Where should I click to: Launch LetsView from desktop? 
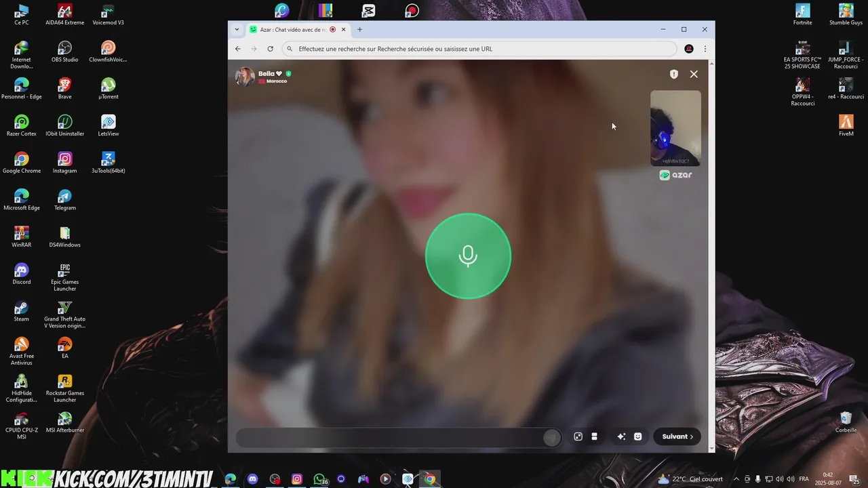coord(108,125)
